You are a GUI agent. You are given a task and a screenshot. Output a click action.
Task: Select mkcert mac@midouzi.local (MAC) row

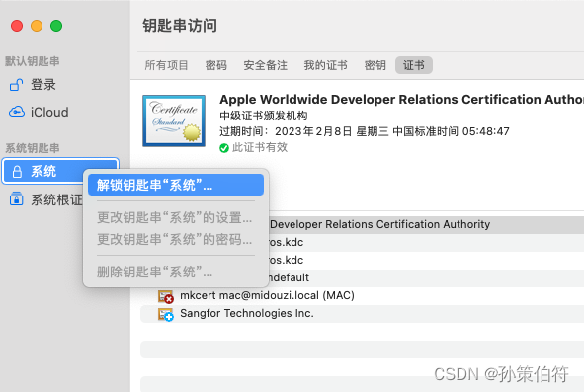pos(362,295)
